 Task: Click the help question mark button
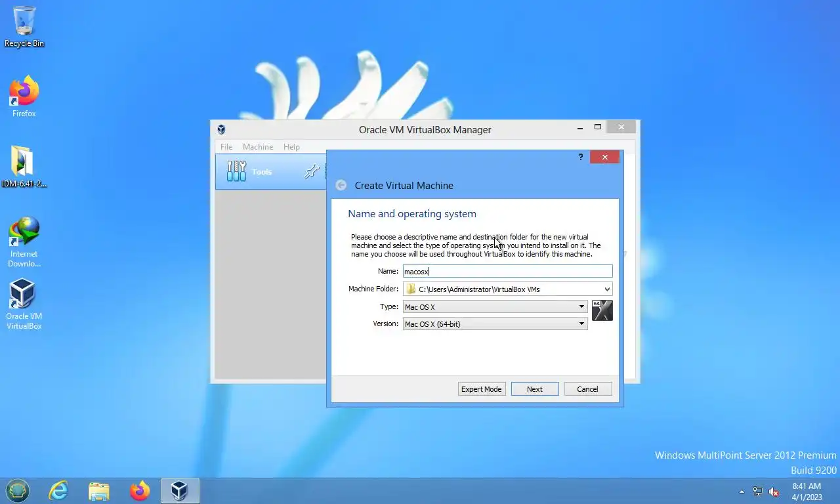580,157
